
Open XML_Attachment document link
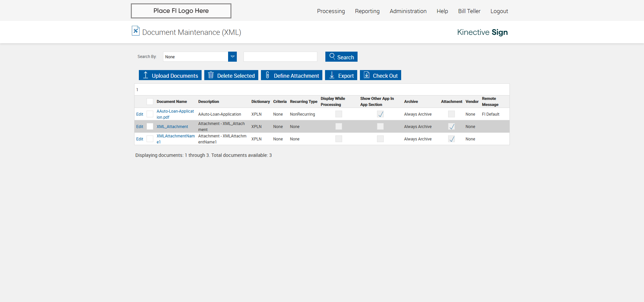[172, 127]
